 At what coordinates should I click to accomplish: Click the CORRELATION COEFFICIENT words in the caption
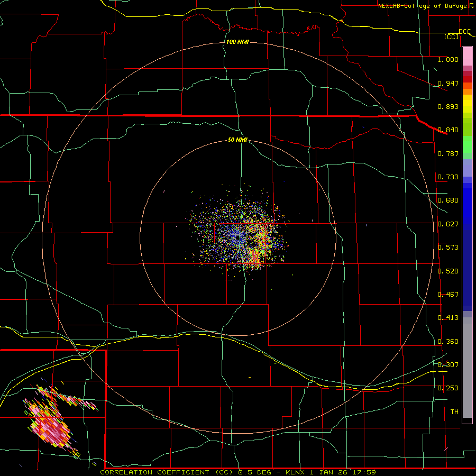click(x=154, y=472)
